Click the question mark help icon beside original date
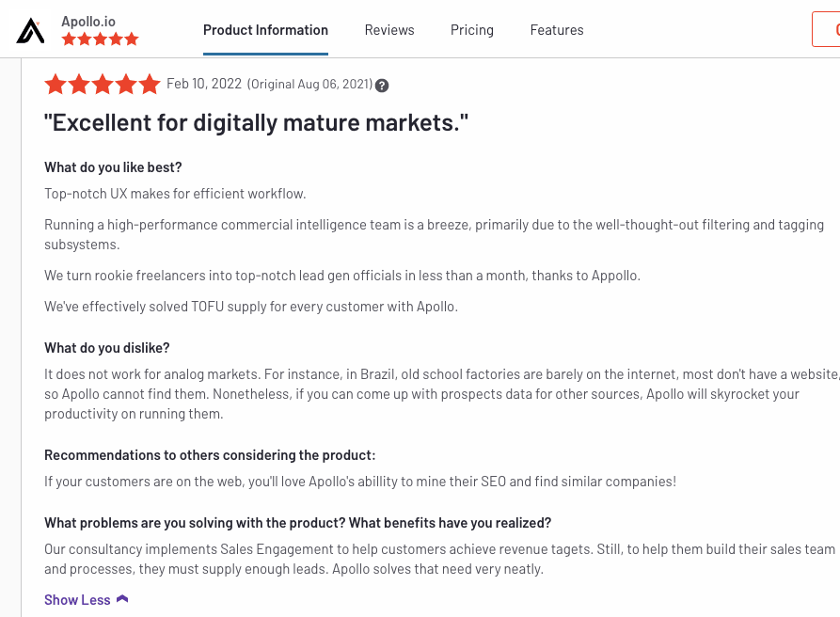Screen dimensions: 840x617 coord(382,86)
